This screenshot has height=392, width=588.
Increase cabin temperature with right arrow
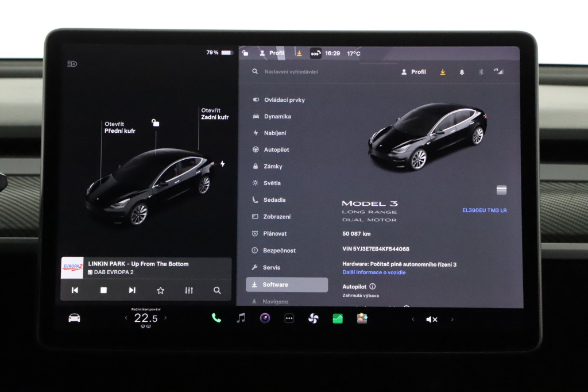165,318
